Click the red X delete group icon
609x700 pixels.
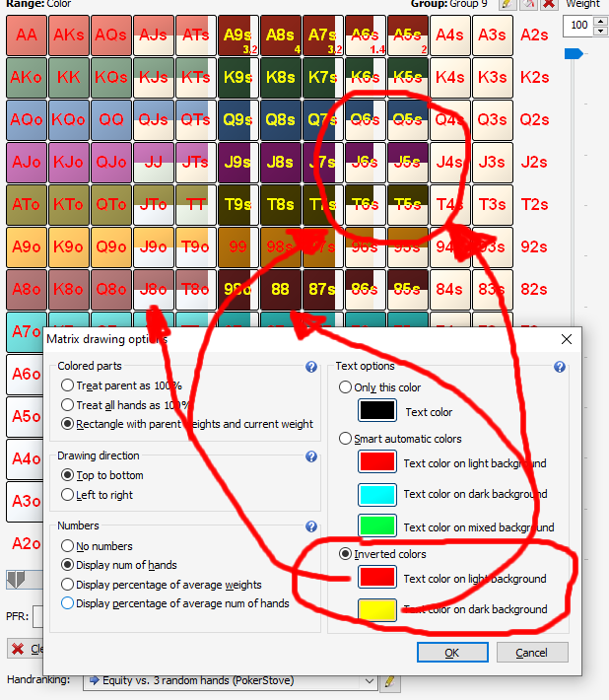tap(550, 4)
